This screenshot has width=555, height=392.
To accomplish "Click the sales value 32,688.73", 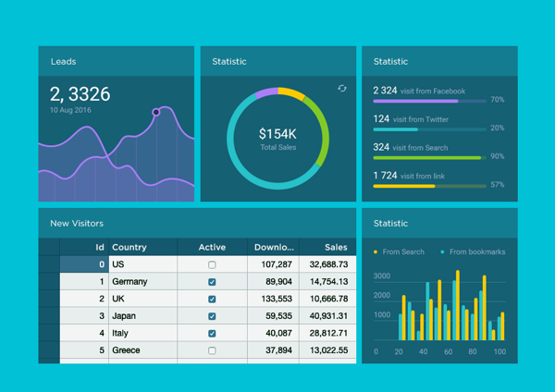I will (x=328, y=264).
